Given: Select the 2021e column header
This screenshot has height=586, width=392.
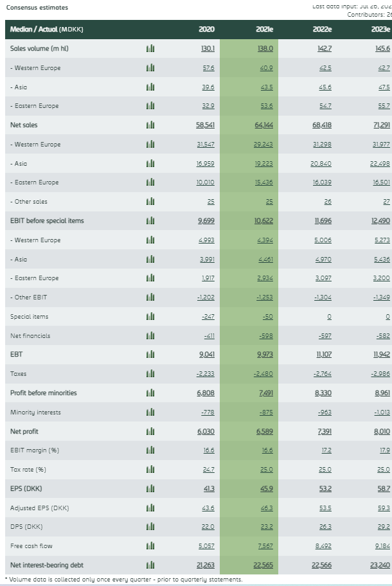Looking at the screenshot, I should [264, 30].
